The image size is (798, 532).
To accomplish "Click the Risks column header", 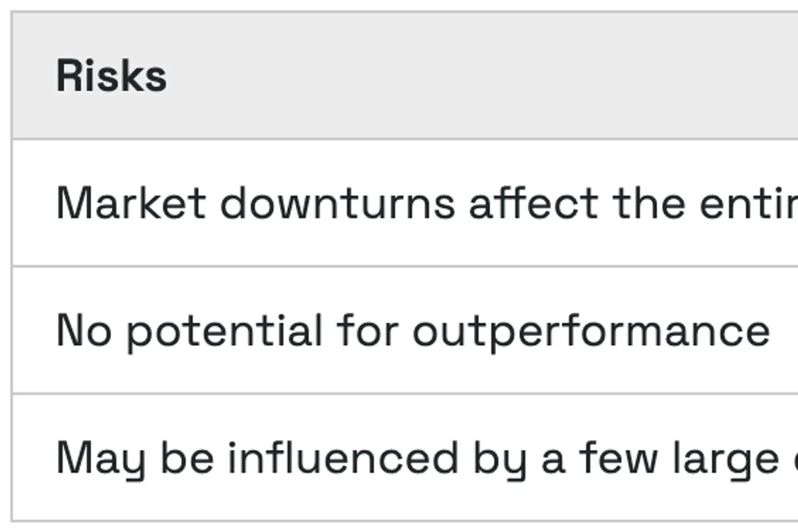I will (x=112, y=76).
